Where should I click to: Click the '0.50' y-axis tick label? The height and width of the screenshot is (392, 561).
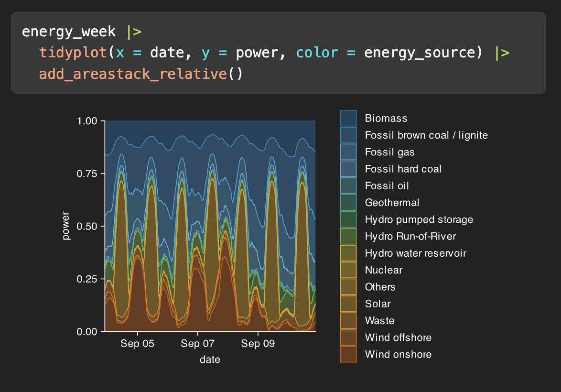87,226
